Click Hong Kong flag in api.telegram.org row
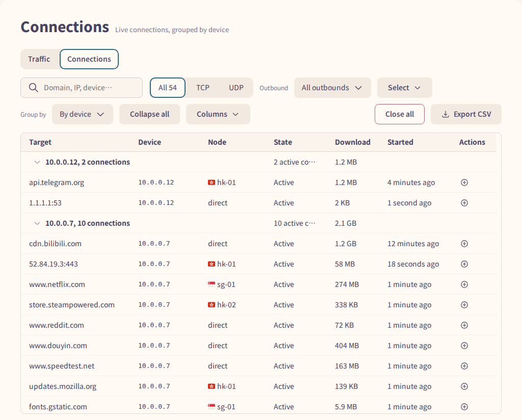The width and height of the screenshot is (522, 420). click(212, 182)
